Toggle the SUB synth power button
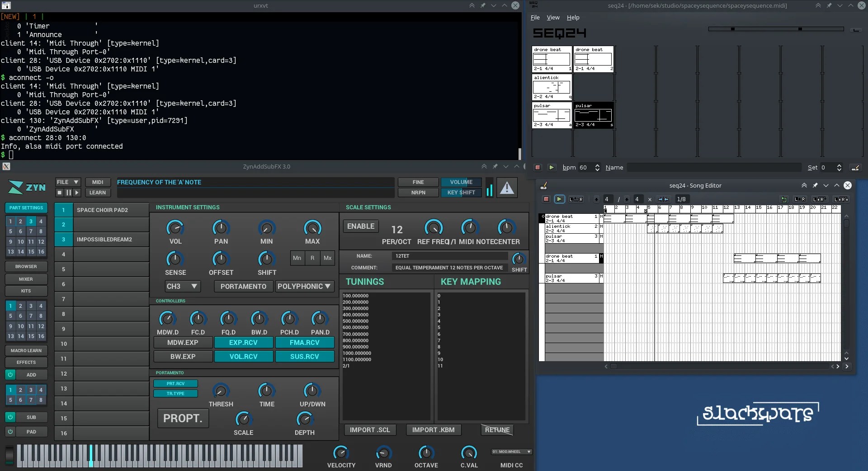 10,417
